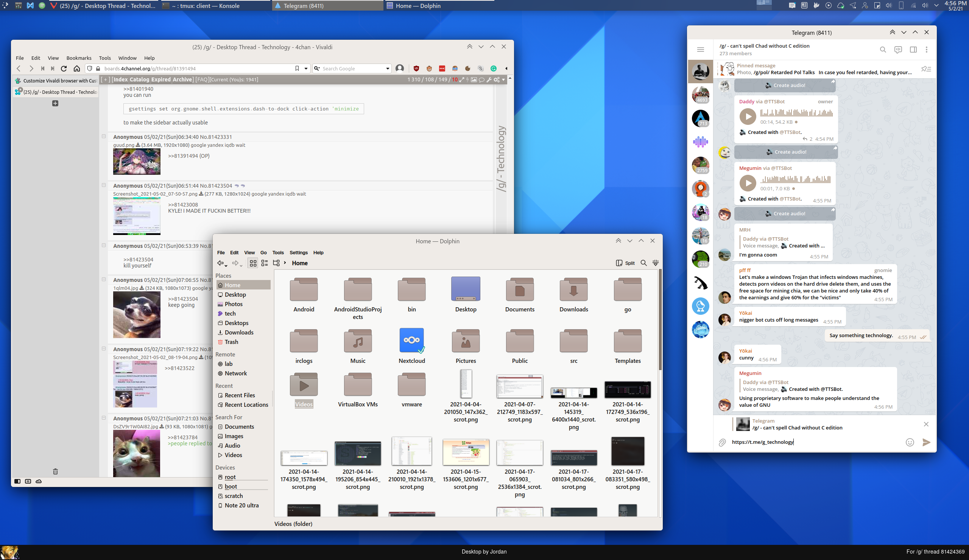Toggle Dolphin Split view

[x=625, y=263]
